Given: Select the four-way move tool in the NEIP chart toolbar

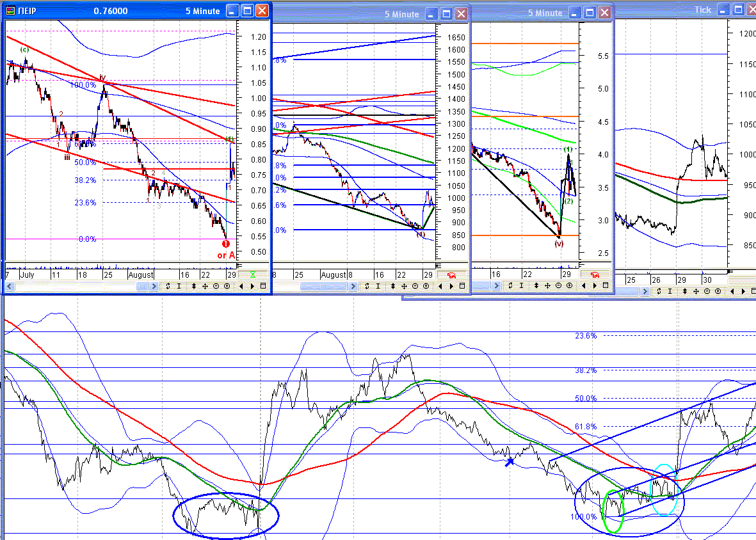Looking at the screenshot, I should coord(204,286).
